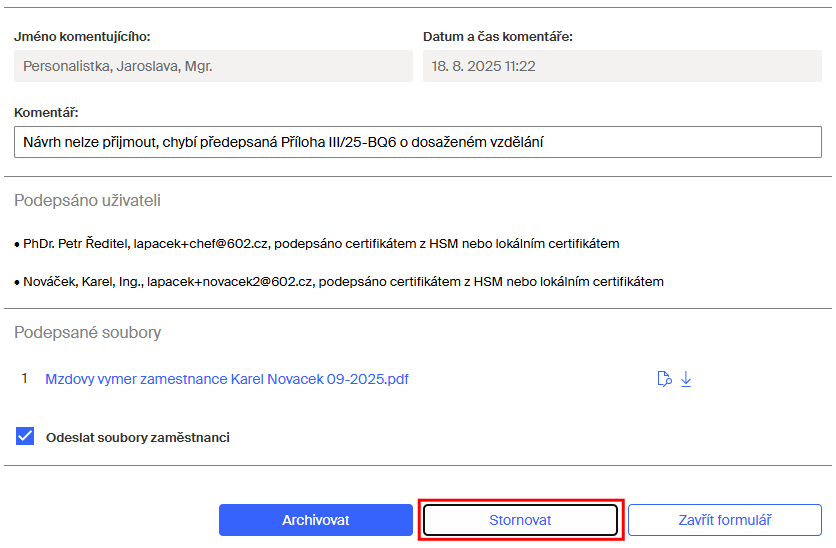Click the 'Komentář:' field label
This screenshot has width=836, height=548.
pyautogui.click(x=46, y=112)
